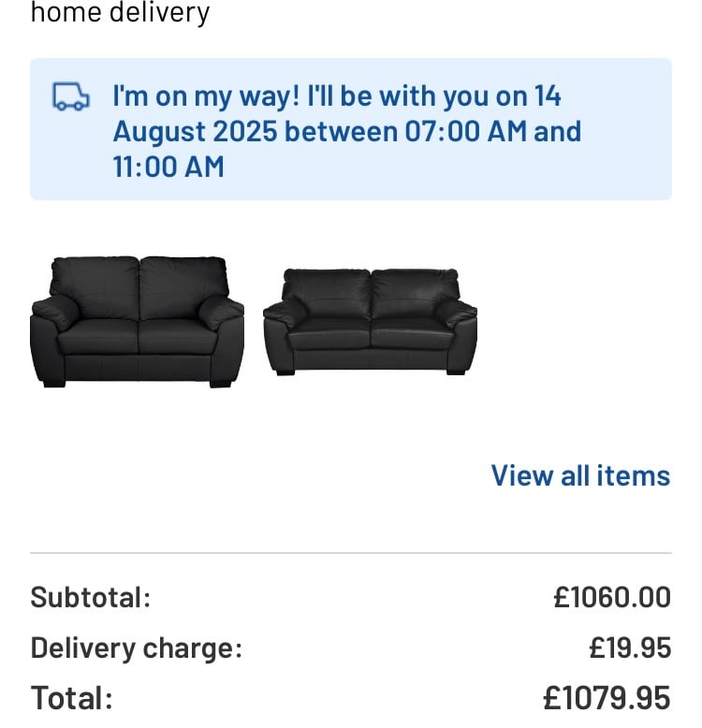Select the Subtotal label
The width and height of the screenshot is (702, 728).
click(91, 597)
